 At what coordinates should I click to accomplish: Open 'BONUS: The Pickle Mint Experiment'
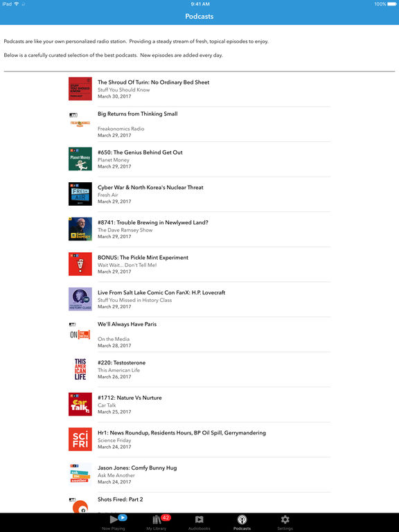[143, 258]
